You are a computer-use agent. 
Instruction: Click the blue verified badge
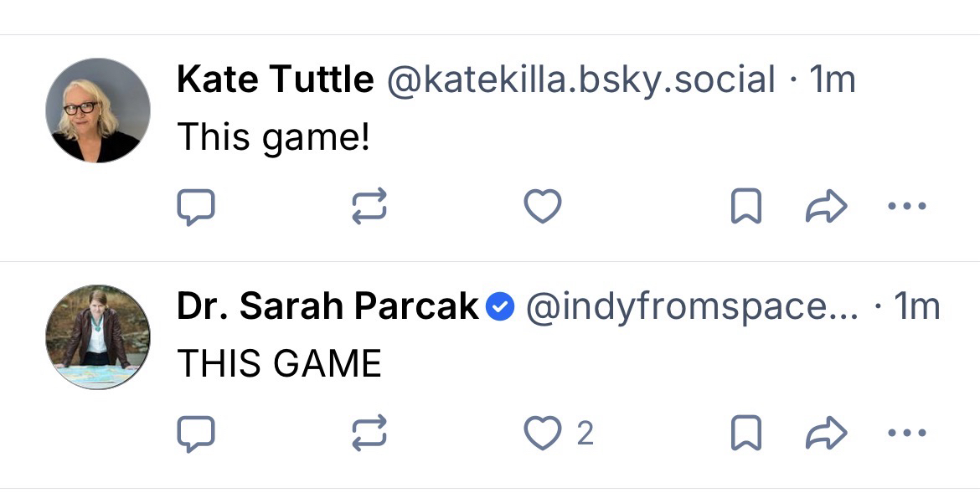(x=501, y=308)
